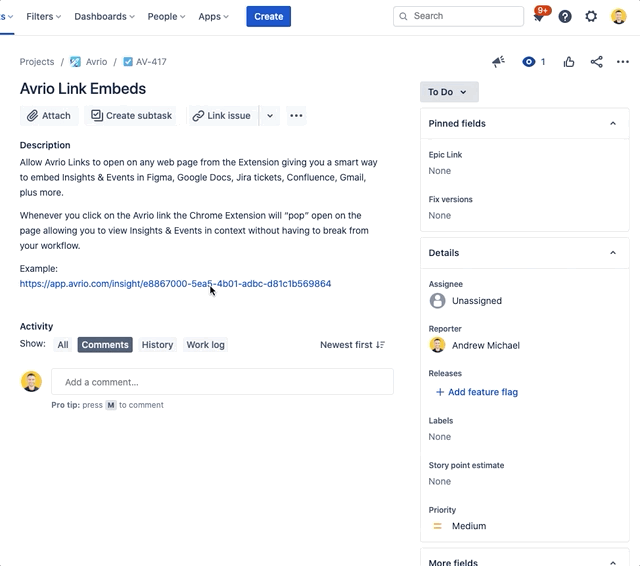Open the help question mark icon
Image resolution: width=640 pixels, height=566 pixels.
(565, 16)
